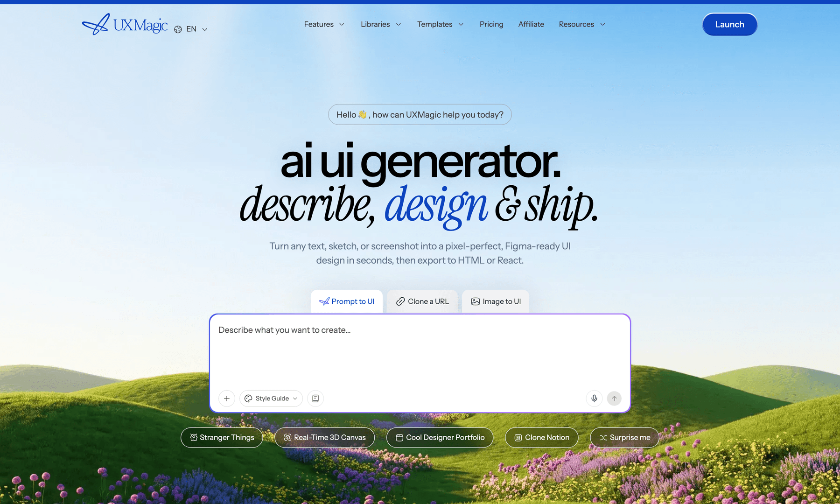Click the microphone voice input icon
Image resolution: width=840 pixels, height=504 pixels.
[x=594, y=399]
